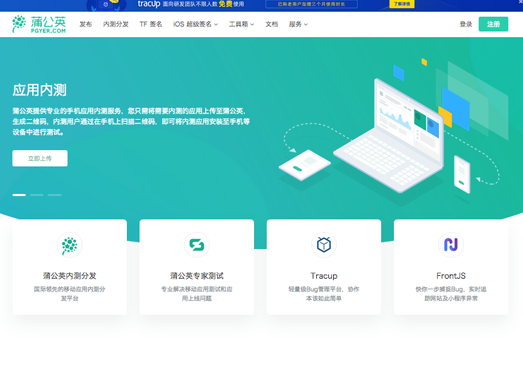The image size is (523, 375).
Task: Go to TF 签名 page
Action: tap(151, 24)
